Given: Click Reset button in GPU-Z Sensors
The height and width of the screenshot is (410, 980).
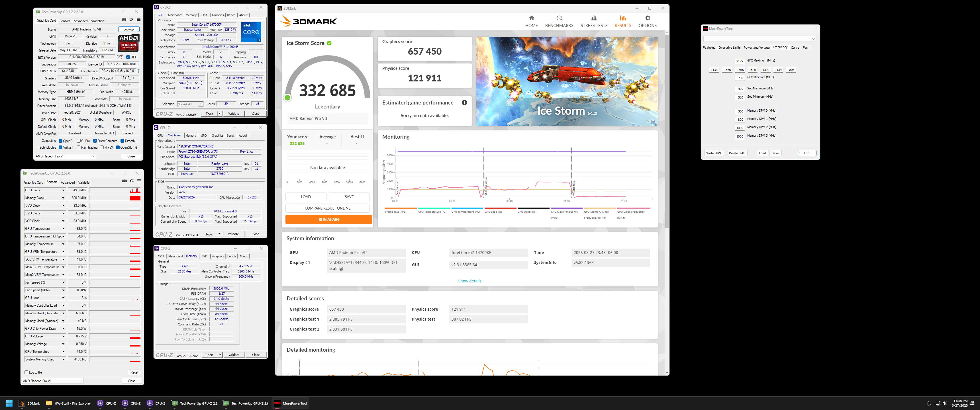Looking at the screenshot, I should coord(134,372).
